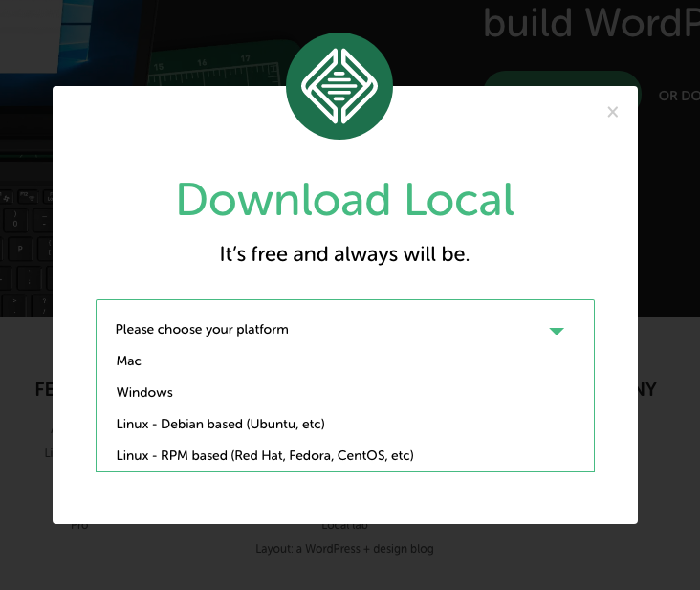Select Linux - Debian based option
This screenshot has height=590, width=700.
point(345,424)
